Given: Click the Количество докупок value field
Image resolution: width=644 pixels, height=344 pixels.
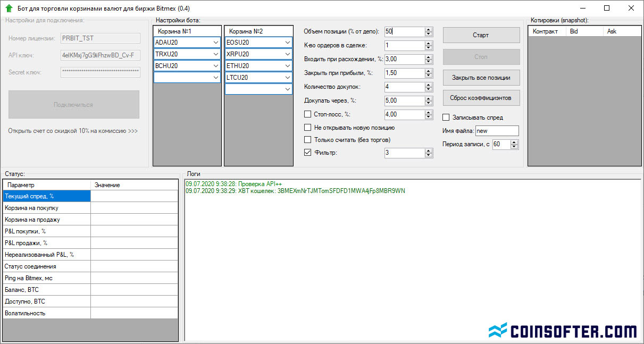Looking at the screenshot, I should click(x=404, y=87).
